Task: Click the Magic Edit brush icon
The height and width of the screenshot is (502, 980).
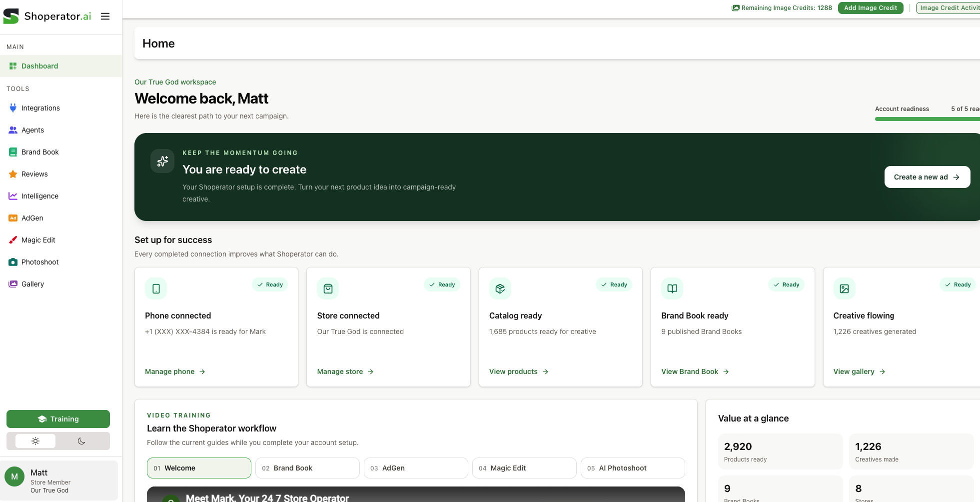Action: tap(13, 240)
